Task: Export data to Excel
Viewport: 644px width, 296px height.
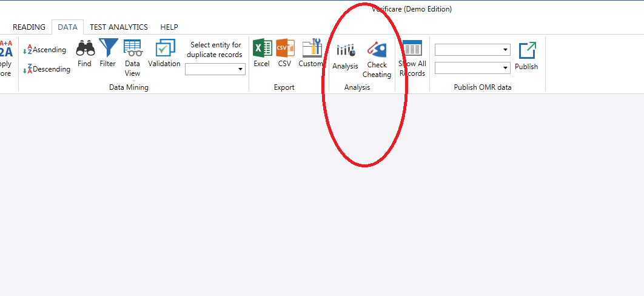Action: click(x=261, y=53)
